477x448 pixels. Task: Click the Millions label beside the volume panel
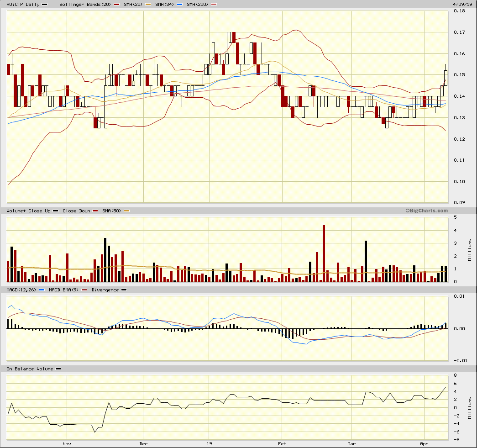pos(470,250)
